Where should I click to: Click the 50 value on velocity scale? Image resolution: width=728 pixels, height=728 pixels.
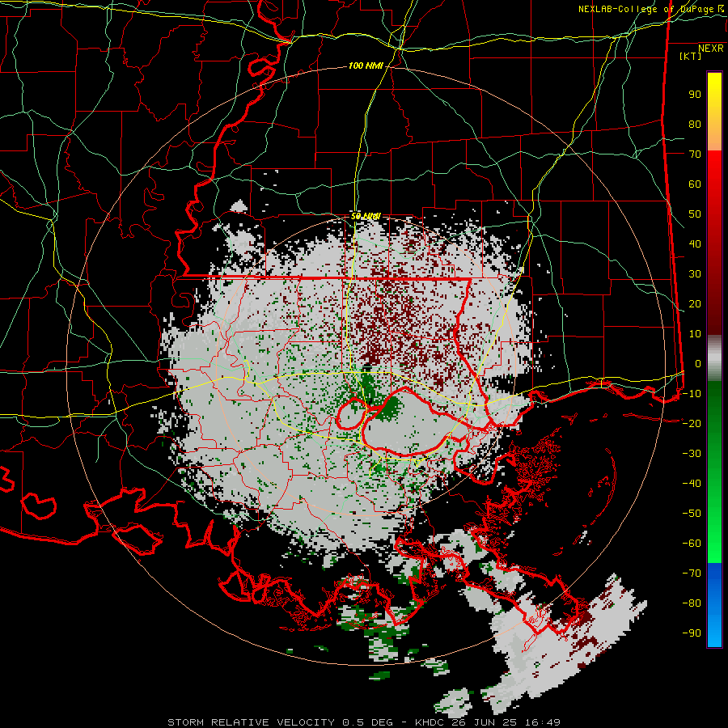[695, 214]
